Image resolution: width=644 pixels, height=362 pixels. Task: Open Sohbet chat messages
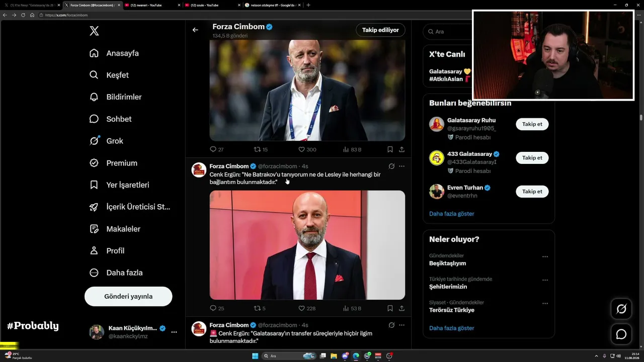[110, 119]
